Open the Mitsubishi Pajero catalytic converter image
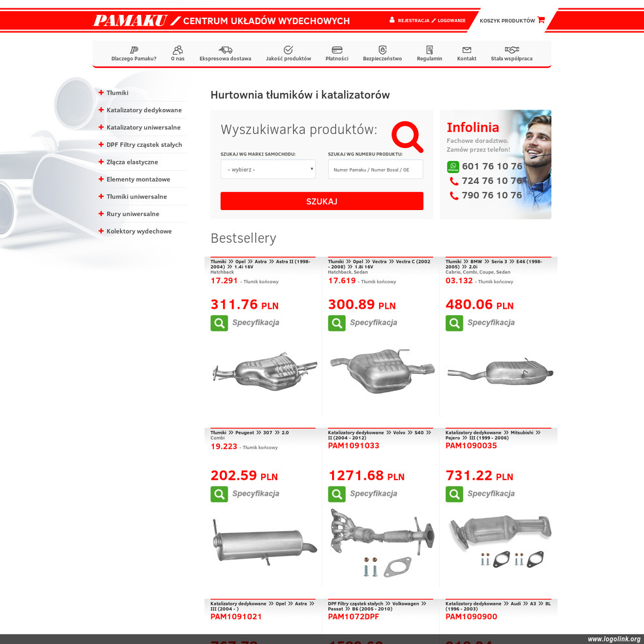 (x=500, y=542)
